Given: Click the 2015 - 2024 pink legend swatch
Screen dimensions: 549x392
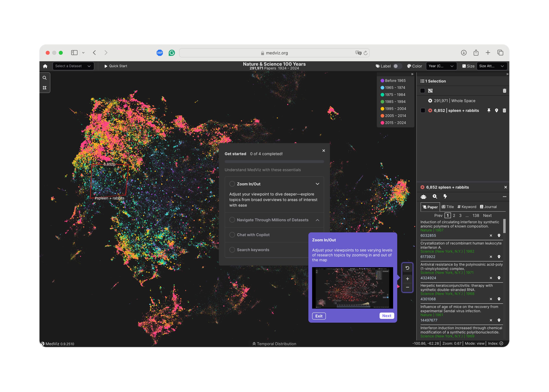Looking at the screenshot, I should (382, 123).
